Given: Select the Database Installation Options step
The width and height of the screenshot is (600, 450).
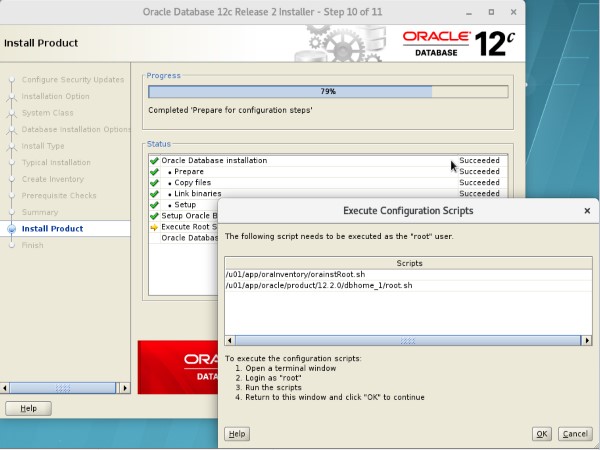Looking at the screenshot, I should (76, 129).
